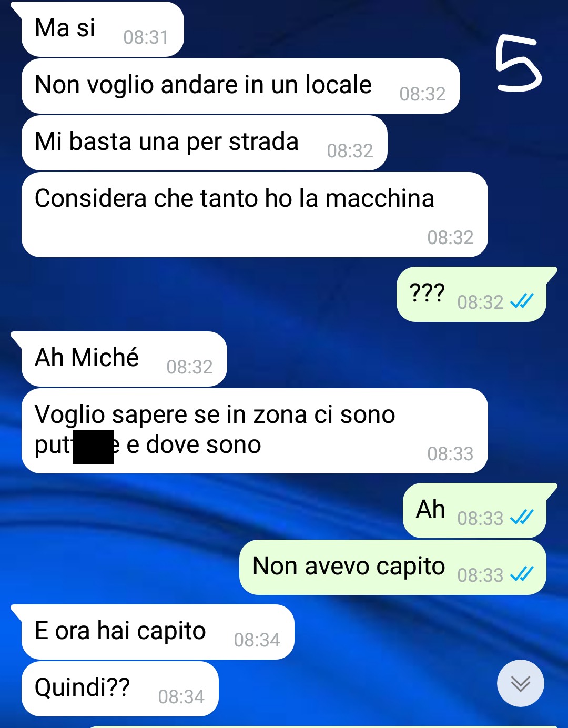Tap the 'E ora hai capito' message
Screen dimensions: 568x728
click(158, 632)
